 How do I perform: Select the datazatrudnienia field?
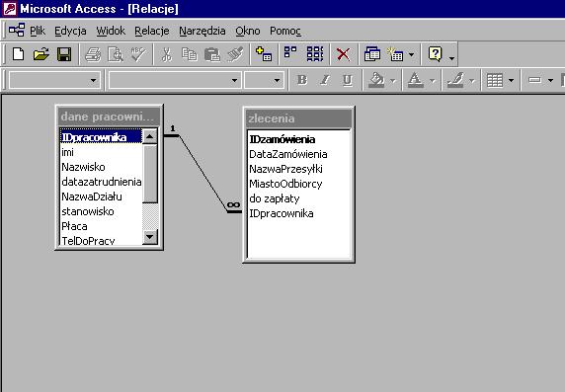[101, 182]
